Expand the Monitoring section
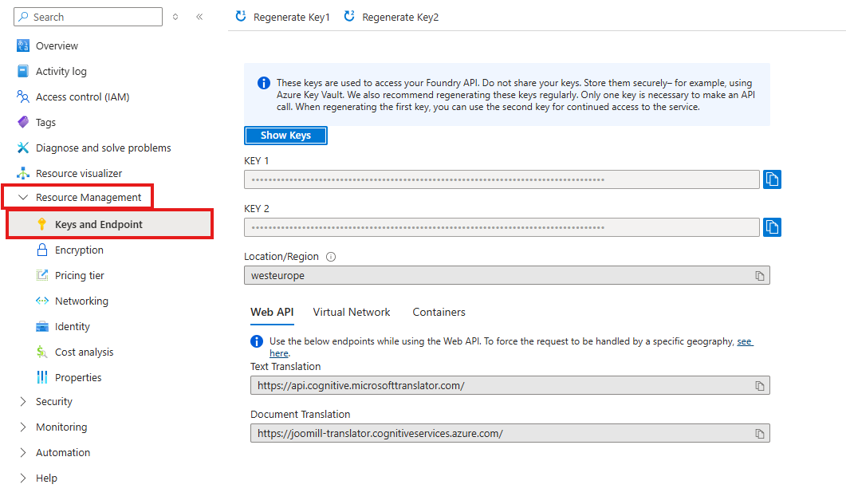Image resolution: width=846 pixels, height=504 pixels. [22, 427]
